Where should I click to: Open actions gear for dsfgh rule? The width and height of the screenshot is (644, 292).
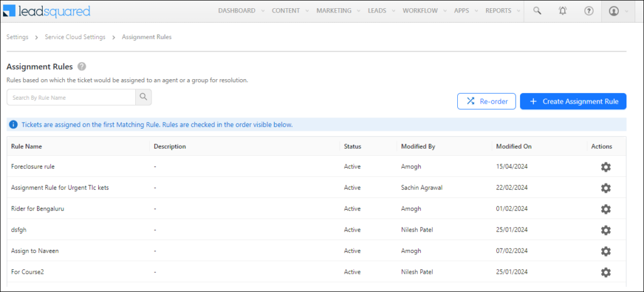coord(606,230)
